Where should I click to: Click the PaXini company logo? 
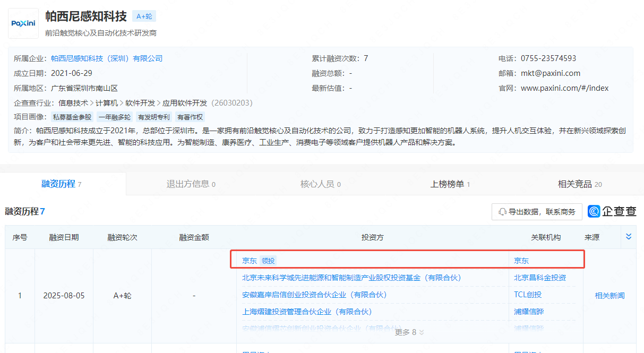tap(23, 23)
